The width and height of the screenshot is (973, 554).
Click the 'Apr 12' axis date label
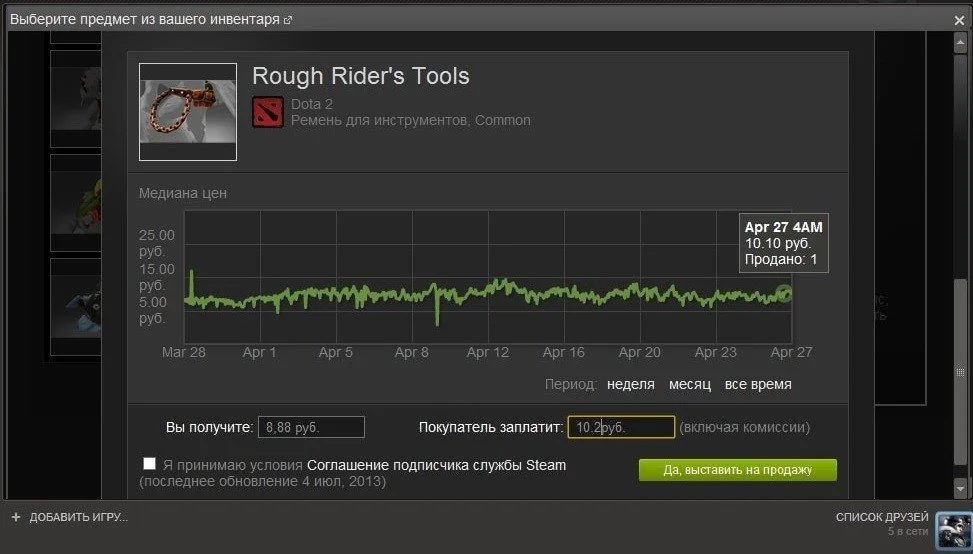click(488, 352)
